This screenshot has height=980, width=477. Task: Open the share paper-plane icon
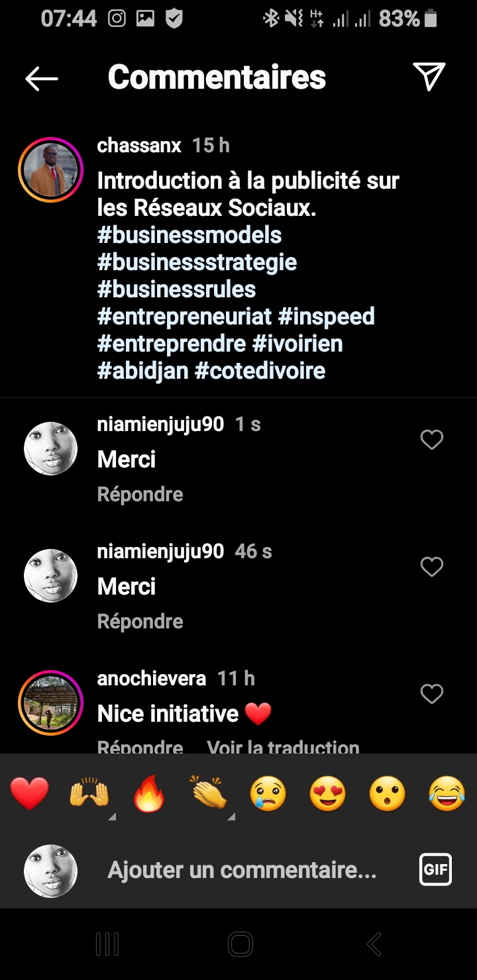coord(429,77)
